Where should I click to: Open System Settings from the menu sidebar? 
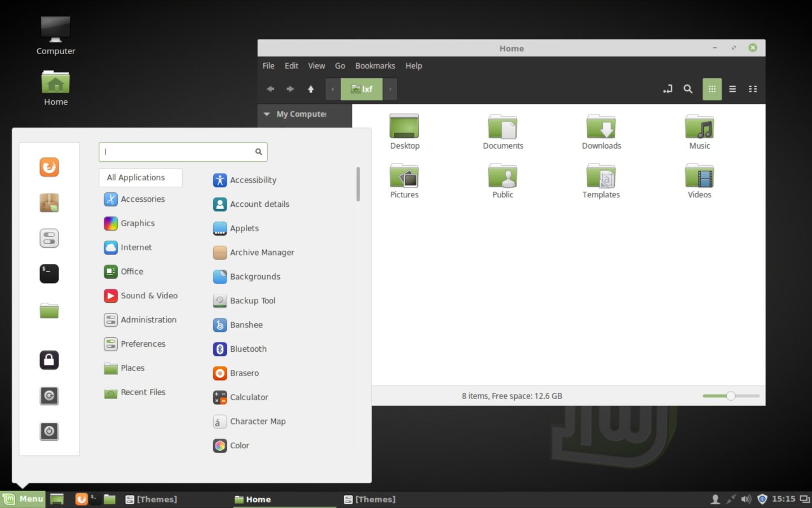tap(49, 238)
